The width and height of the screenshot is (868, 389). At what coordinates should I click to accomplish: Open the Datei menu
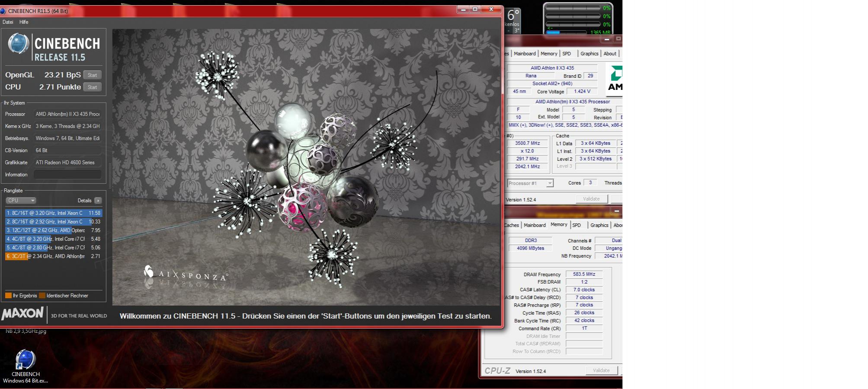[x=8, y=22]
